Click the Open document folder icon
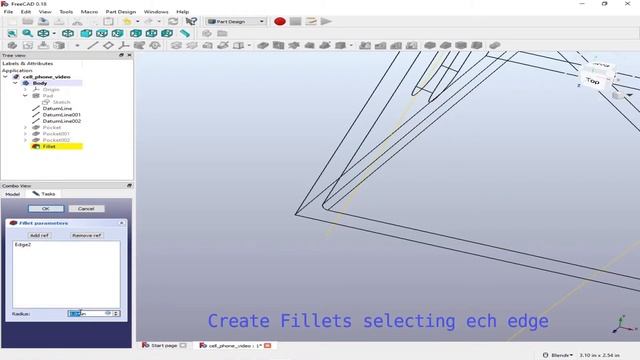The height and width of the screenshot is (360, 640). (27, 21)
